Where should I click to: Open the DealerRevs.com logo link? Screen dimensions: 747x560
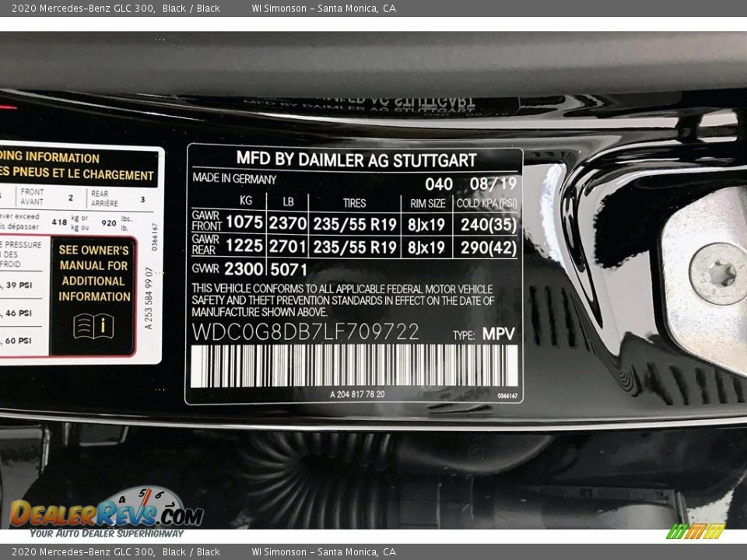click(106, 514)
